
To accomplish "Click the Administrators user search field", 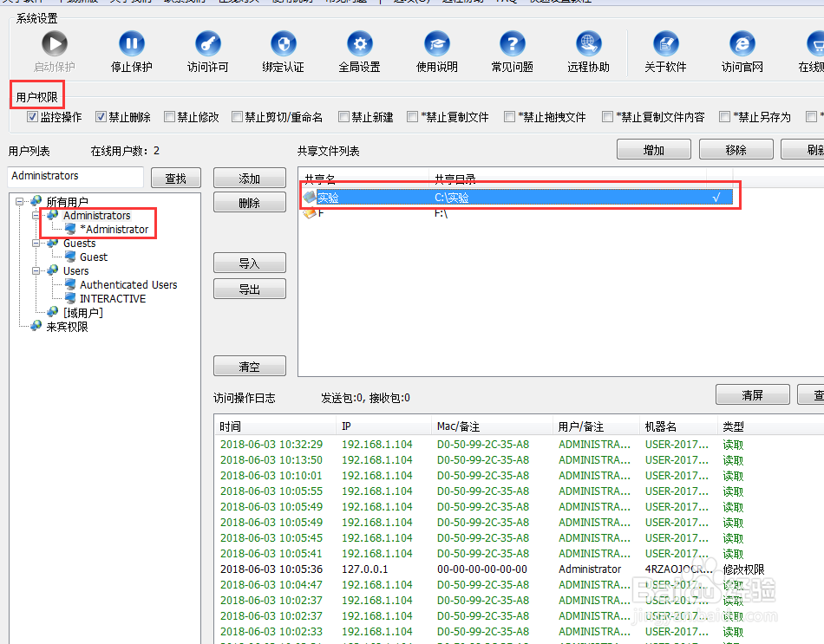I will pos(75,177).
